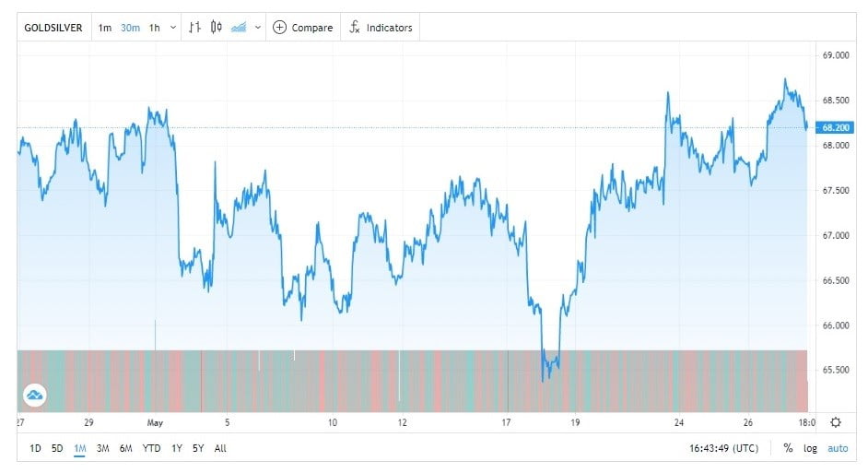This screenshot has height=473, width=868.
Task: Click the cloud logo on chart
Action: (x=35, y=396)
